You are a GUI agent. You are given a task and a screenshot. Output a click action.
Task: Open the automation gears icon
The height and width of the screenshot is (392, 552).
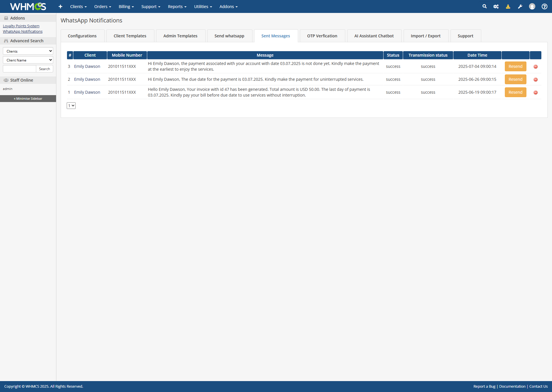(x=496, y=6)
